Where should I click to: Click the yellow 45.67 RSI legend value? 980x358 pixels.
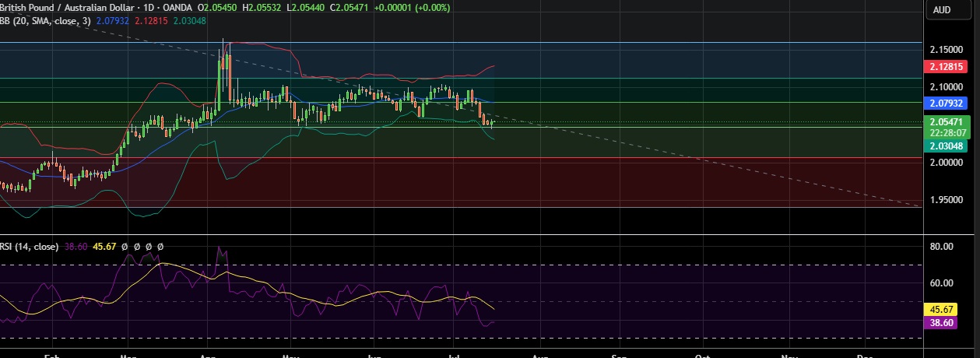(x=105, y=247)
